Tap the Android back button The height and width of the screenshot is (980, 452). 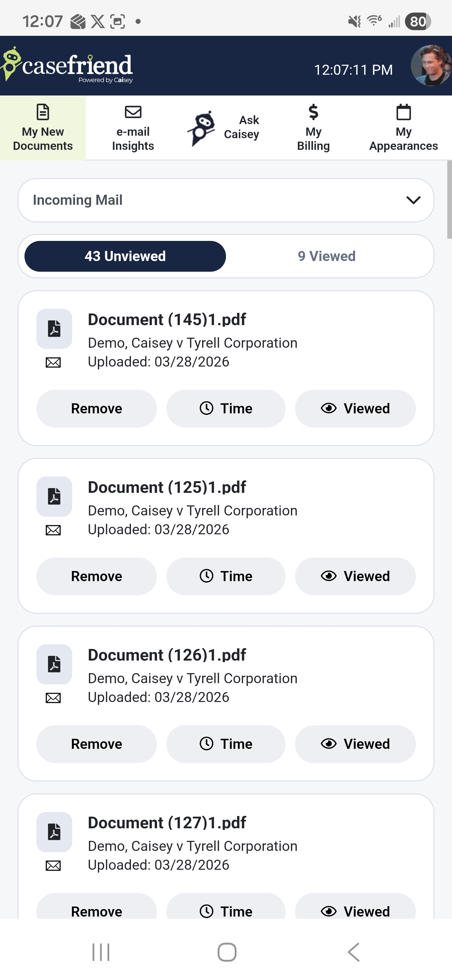pos(353,952)
